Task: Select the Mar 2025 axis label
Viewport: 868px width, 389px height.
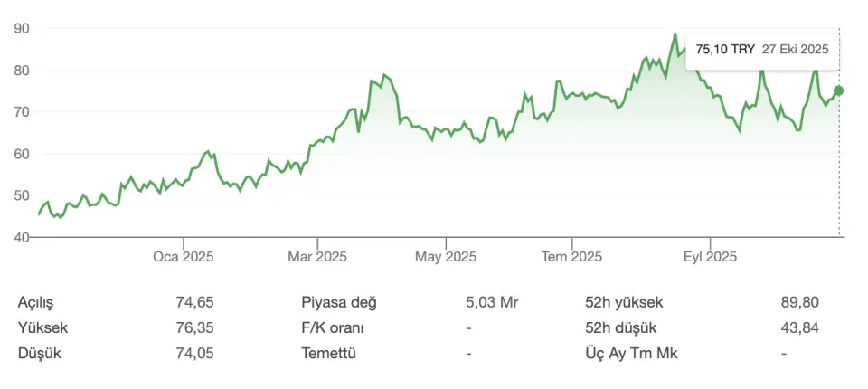Action: [x=317, y=257]
